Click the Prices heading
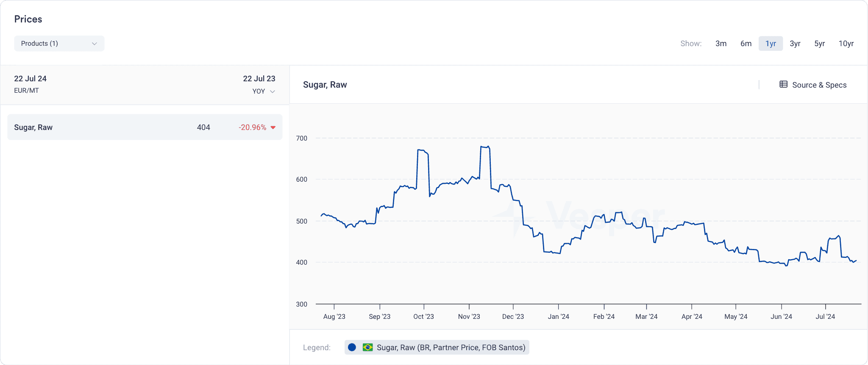The height and width of the screenshot is (365, 868). (x=28, y=19)
